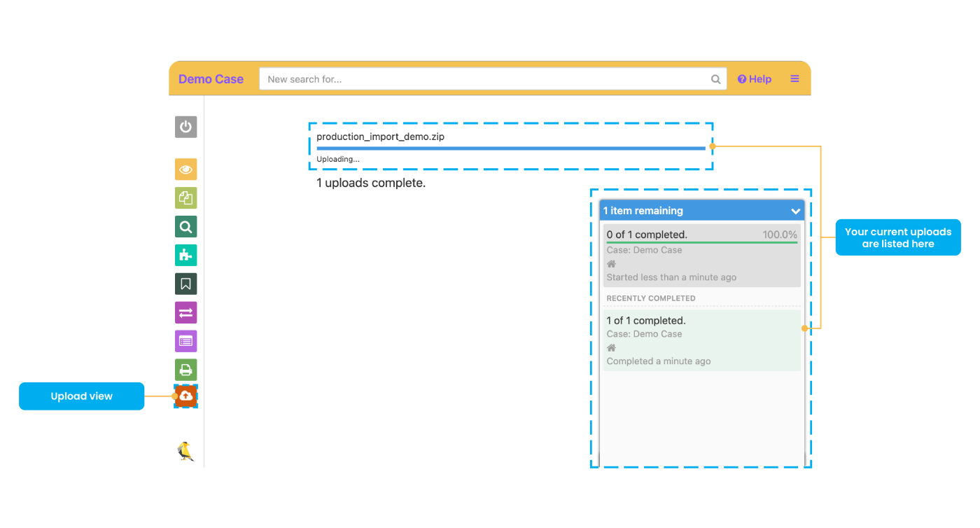Open the hamburger menu in the header
This screenshot has width=980, height=528.
pyautogui.click(x=794, y=78)
